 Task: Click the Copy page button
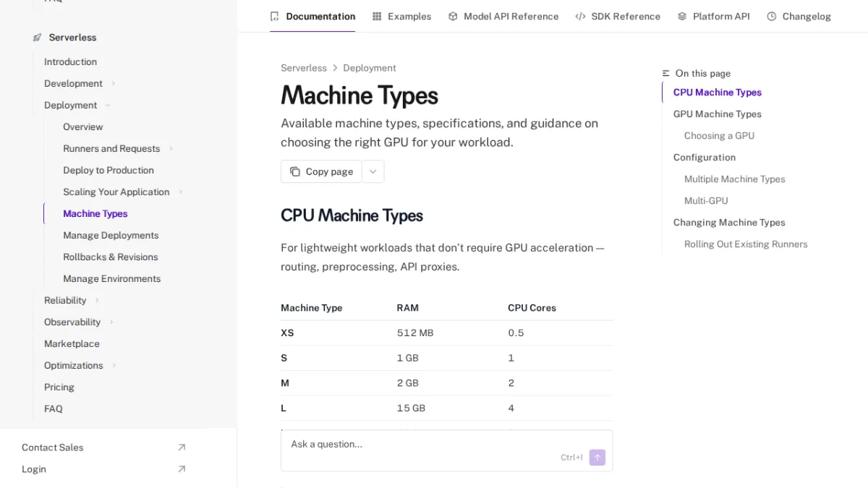click(321, 171)
